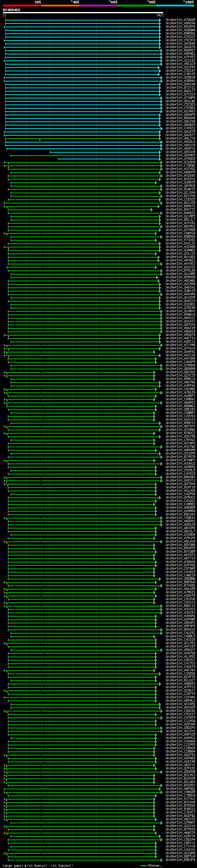This screenshot has width=197, height=868.
Task: Select hit UniRef100_A9PHE2
Action: coord(180,54)
